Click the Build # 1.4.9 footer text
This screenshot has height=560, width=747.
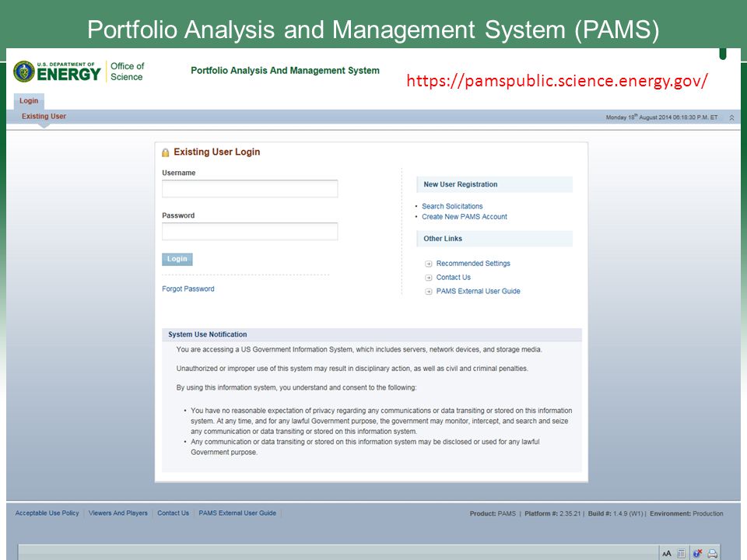pyautogui.click(x=615, y=514)
